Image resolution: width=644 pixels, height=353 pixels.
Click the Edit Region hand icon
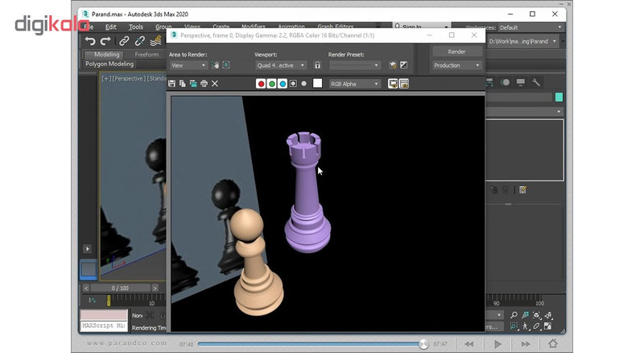click(x=215, y=65)
